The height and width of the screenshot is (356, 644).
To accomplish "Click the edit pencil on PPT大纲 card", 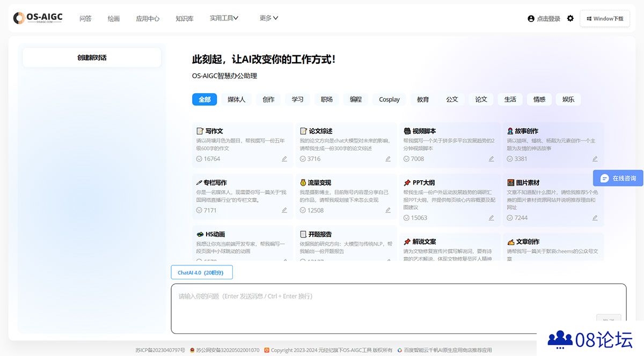I will (x=491, y=218).
